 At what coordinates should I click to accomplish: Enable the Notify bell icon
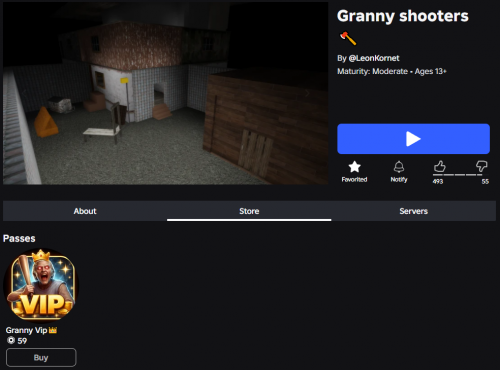click(x=399, y=167)
